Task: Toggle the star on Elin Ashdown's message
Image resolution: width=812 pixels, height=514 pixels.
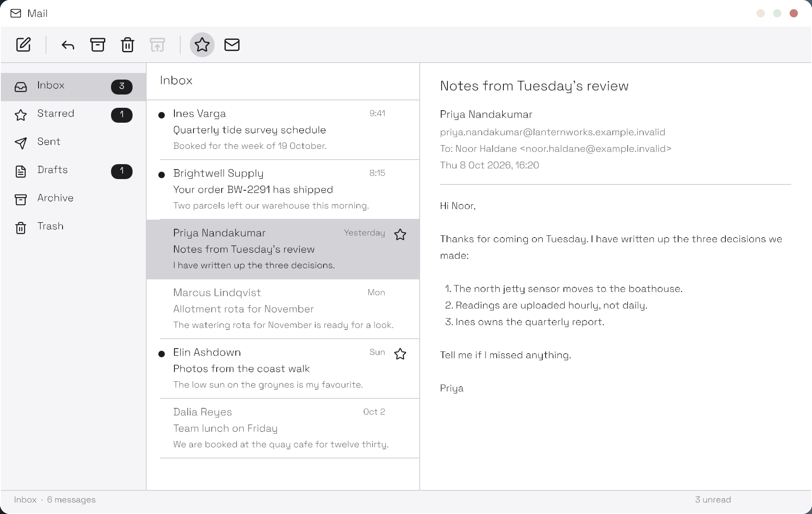Action: coord(400,354)
